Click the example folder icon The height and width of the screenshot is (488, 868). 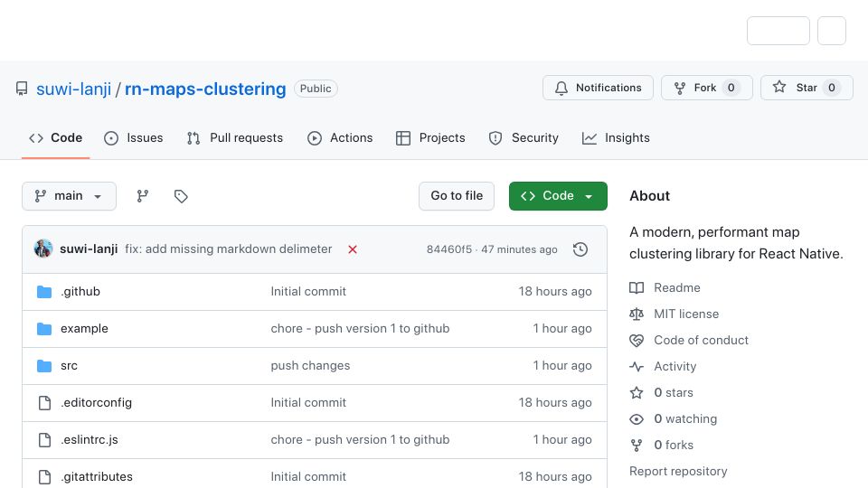pos(44,329)
